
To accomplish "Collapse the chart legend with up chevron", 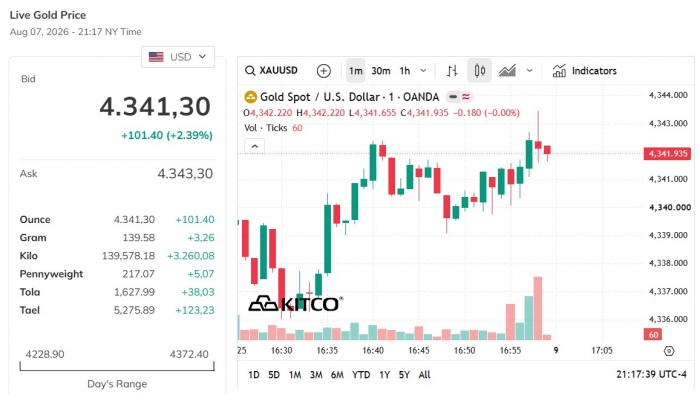I will (x=254, y=146).
